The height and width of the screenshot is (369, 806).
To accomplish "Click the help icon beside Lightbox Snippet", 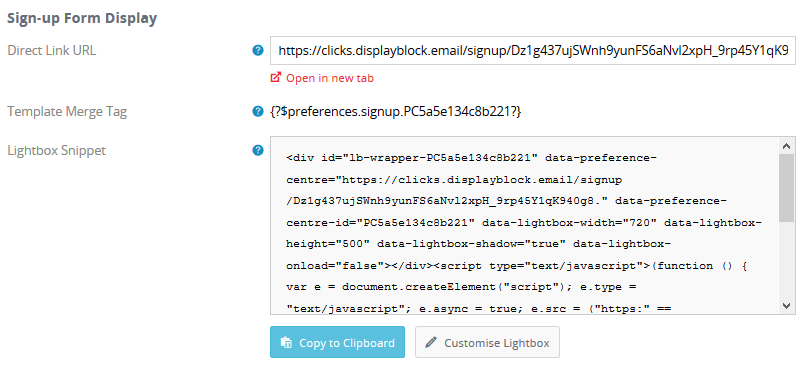I will (258, 150).
